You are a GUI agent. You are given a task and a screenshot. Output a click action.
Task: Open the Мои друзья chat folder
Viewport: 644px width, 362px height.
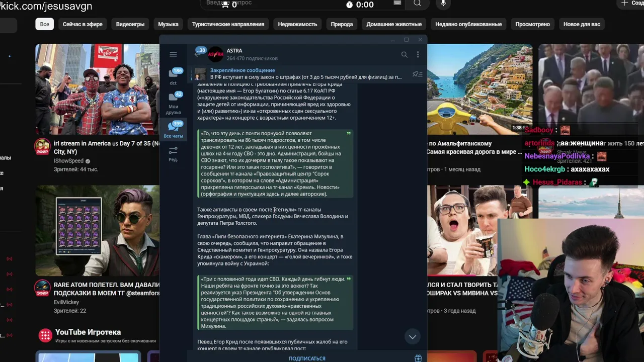(x=173, y=103)
